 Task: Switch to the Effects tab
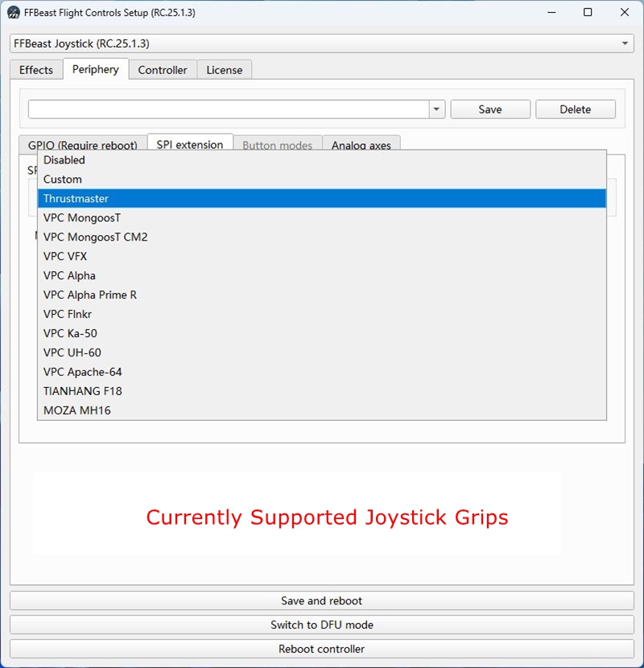tap(36, 70)
